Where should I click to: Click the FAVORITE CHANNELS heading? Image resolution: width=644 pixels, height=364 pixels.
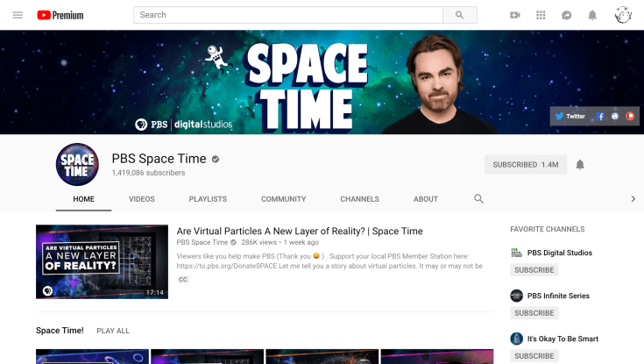[x=548, y=229]
